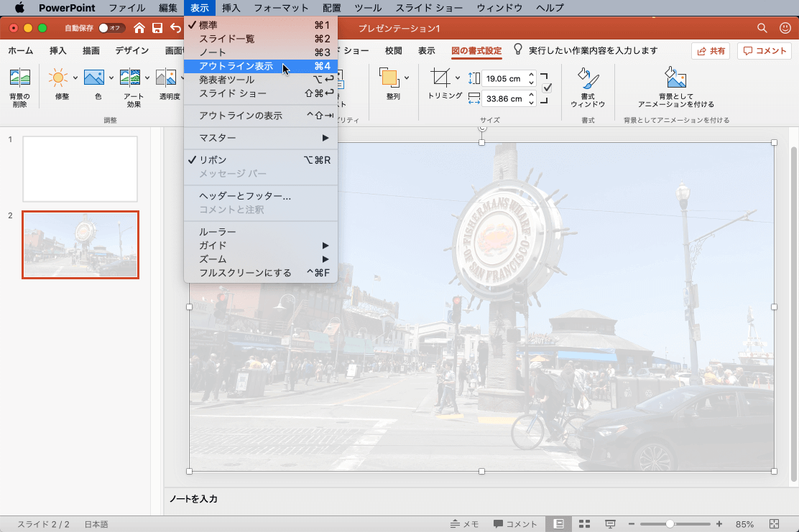Click the 共有 (Share) button
Viewport: 799px width, 532px height.
click(711, 50)
